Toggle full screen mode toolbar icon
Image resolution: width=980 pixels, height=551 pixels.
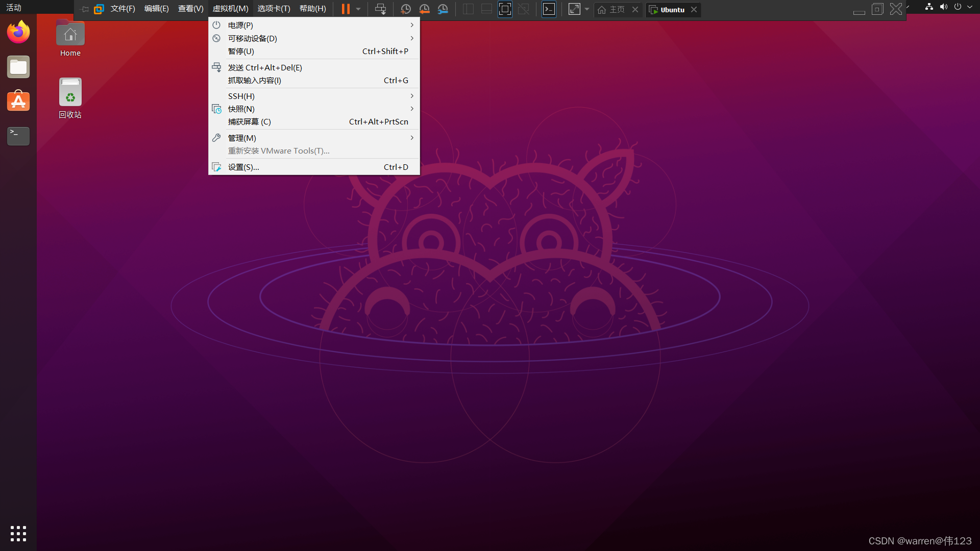point(505,9)
